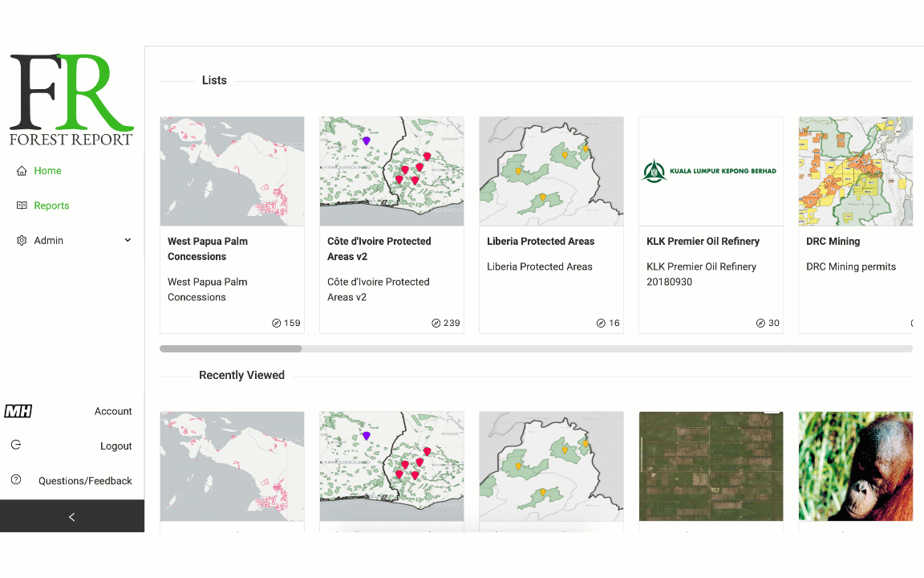924x578 pixels.
Task: Open the West Papua thumbnail in Recently Viewed
Action: [232, 466]
